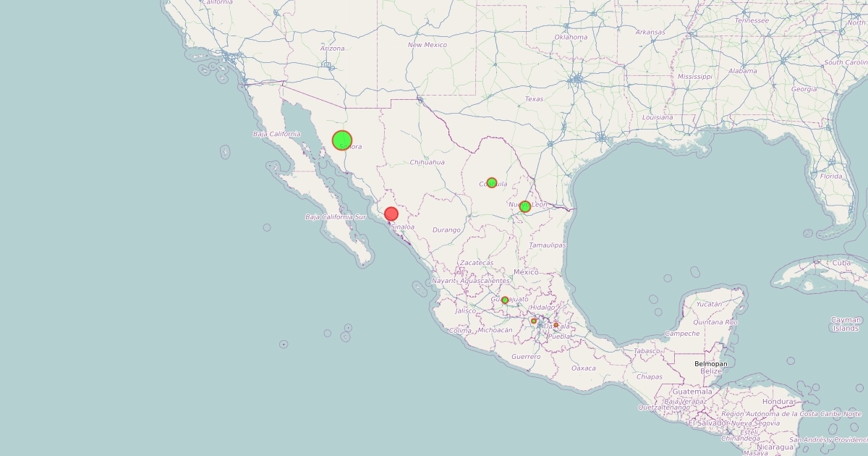
Task: Select the small green marker on Guanajuato
Action: [x=505, y=300]
